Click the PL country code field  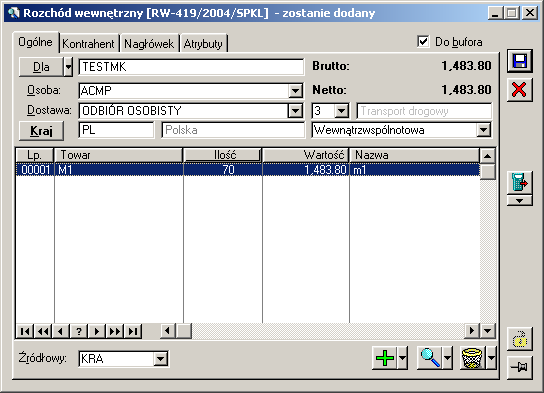coord(117,130)
